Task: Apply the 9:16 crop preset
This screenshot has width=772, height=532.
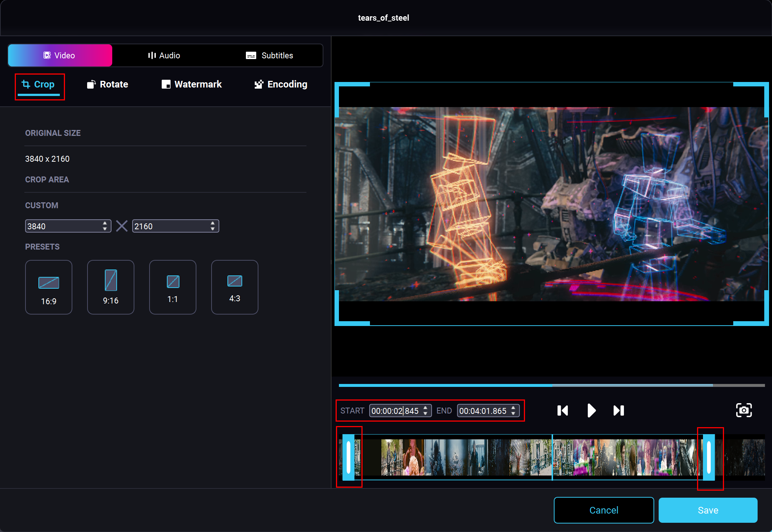Action: 111,287
